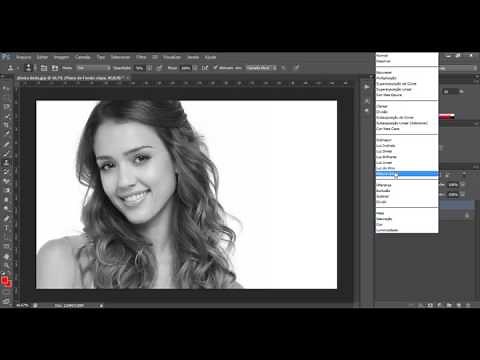This screenshot has width=480, height=360.
Task: Click the layer opacity 100% field
Action: point(453,184)
